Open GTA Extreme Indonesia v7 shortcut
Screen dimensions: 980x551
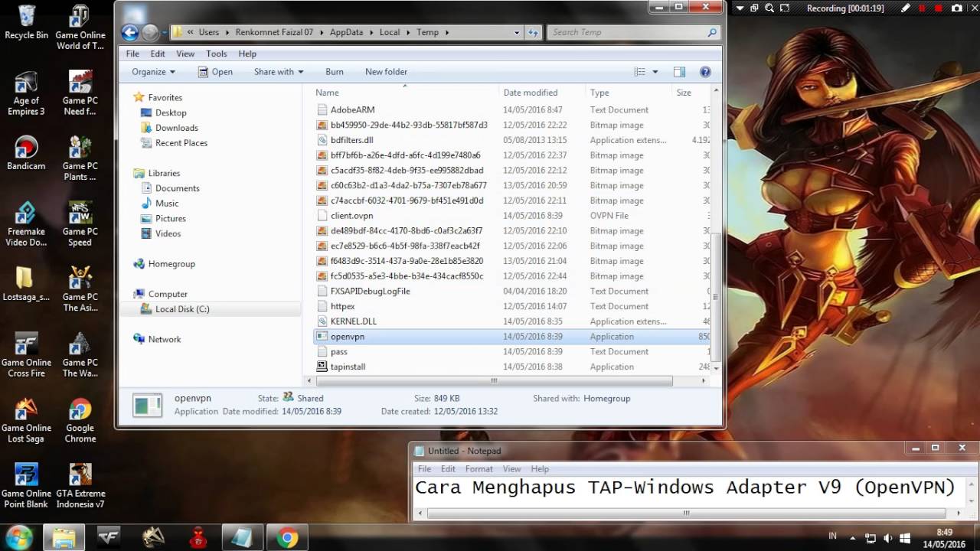(80, 485)
